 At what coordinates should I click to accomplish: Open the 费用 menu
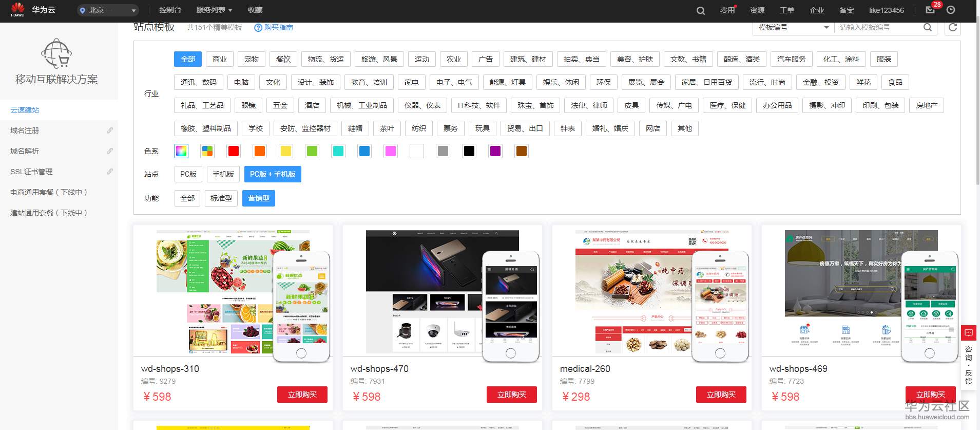727,10
